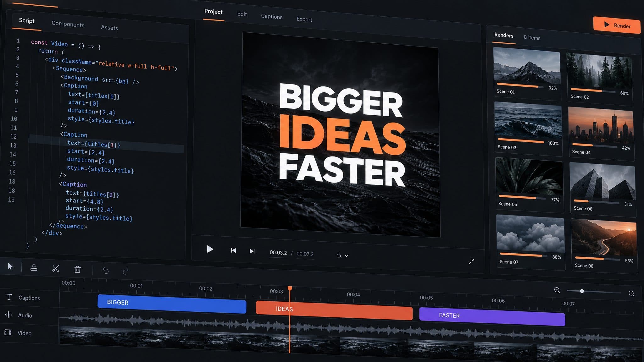The height and width of the screenshot is (362, 644).
Task: Expand preview to fullscreen
Action: tap(471, 261)
